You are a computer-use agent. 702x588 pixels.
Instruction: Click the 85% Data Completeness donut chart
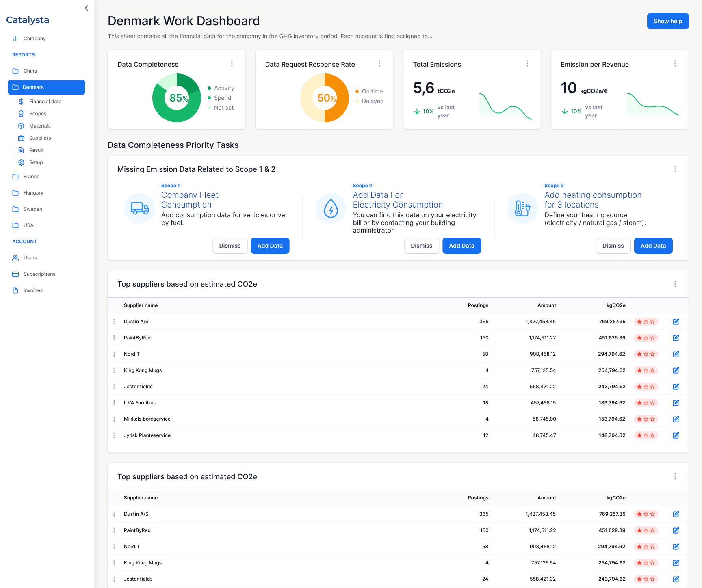pos(177,98)
